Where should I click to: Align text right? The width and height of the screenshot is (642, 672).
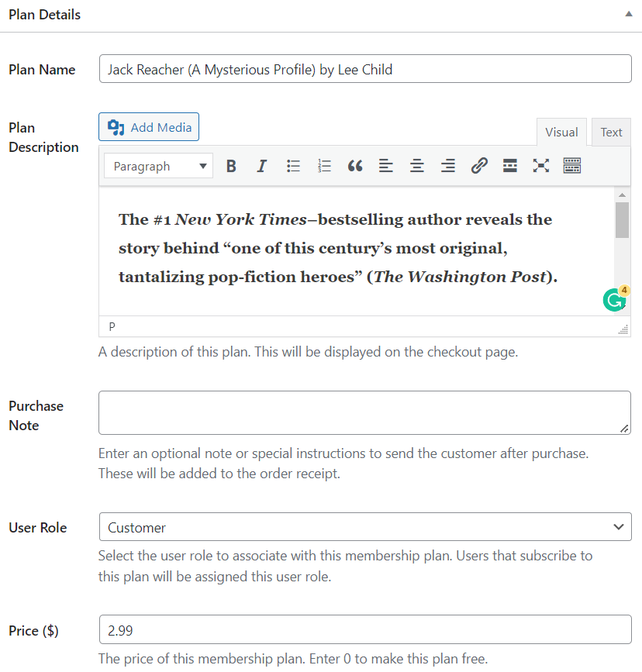pos(448,166)
